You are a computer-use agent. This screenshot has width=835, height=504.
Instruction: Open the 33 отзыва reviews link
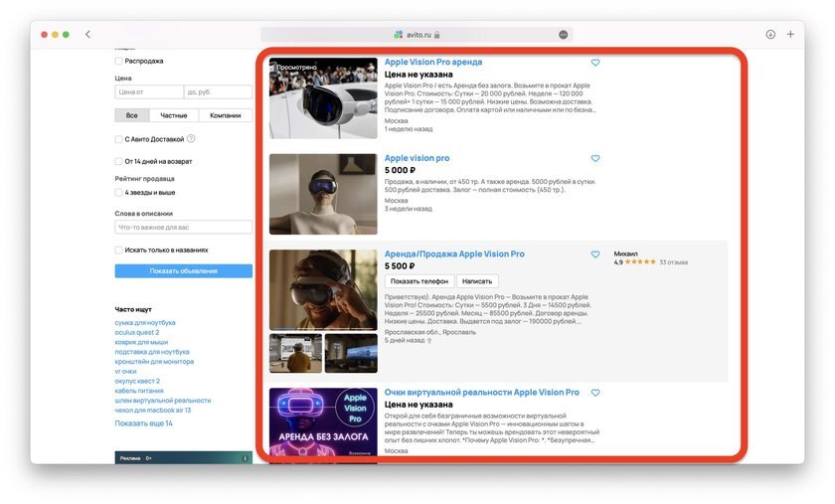click(x=674, y=262)
